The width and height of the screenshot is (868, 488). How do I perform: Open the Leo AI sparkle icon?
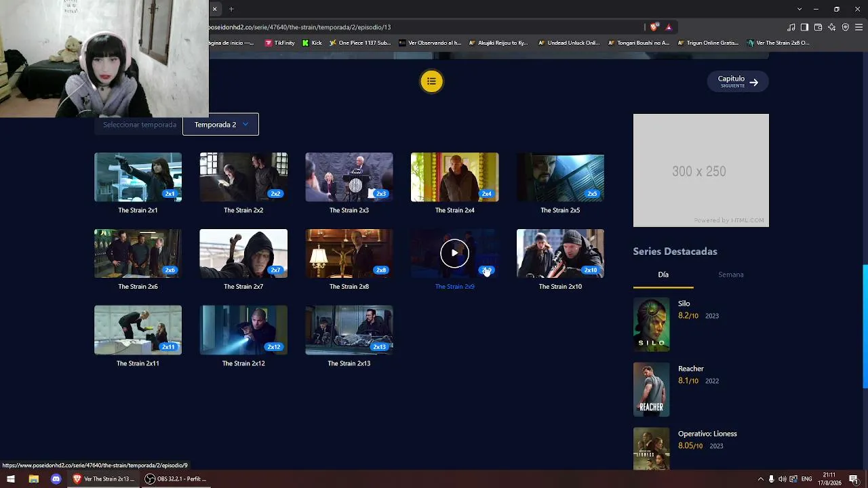pyautogui.click(x=831, y=27)
